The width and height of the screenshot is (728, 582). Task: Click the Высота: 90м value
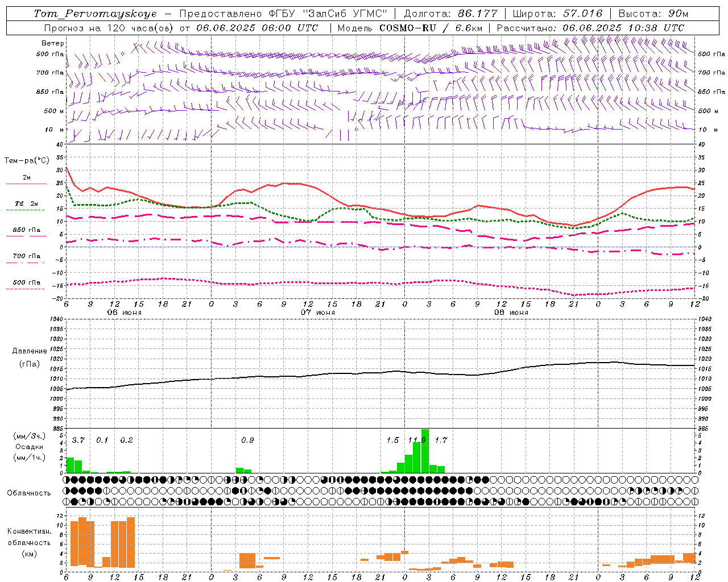click(653, 14)
